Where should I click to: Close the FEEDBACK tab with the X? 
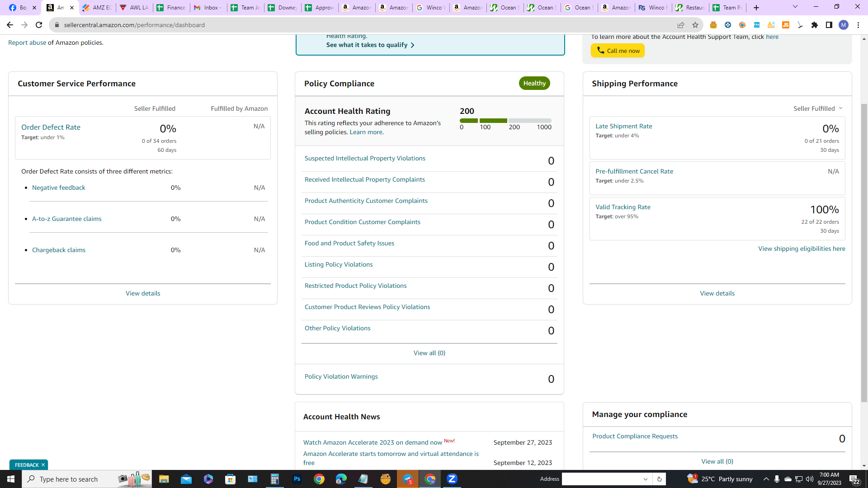coord(43,465)
